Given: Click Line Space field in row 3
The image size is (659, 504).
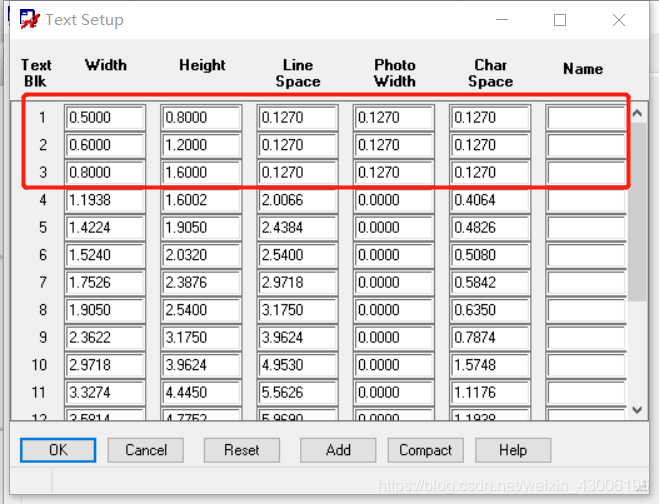Looking at the screenshot, I should click(297, 173).
